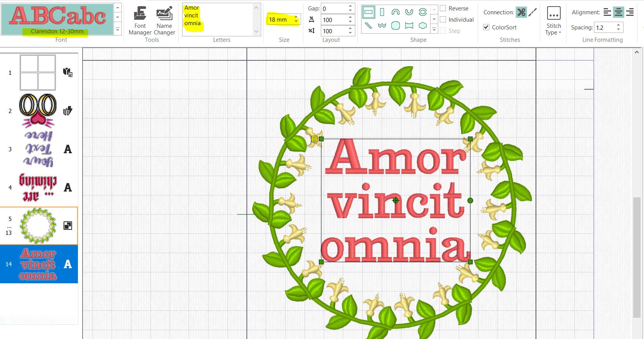Image resolution: width=644 pixels, height=339 pixels.
Task: Click the group icon for items 5-13
Action: point(68,226)
